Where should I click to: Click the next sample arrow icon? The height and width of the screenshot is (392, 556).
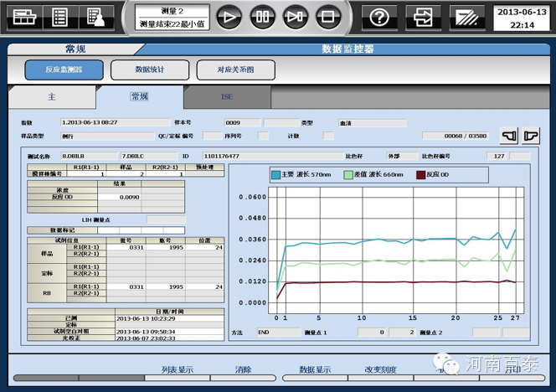[530, 135]
